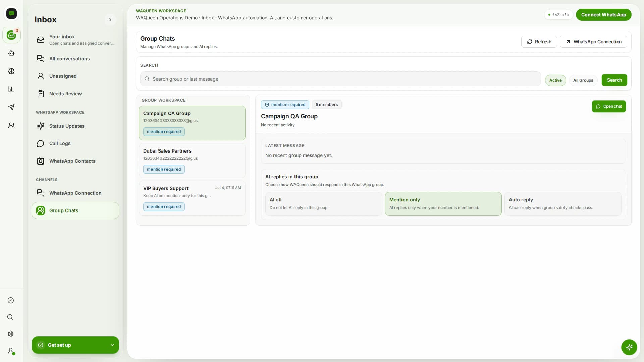Click the Needs Review clipboard icon

(x=41, y=94)
